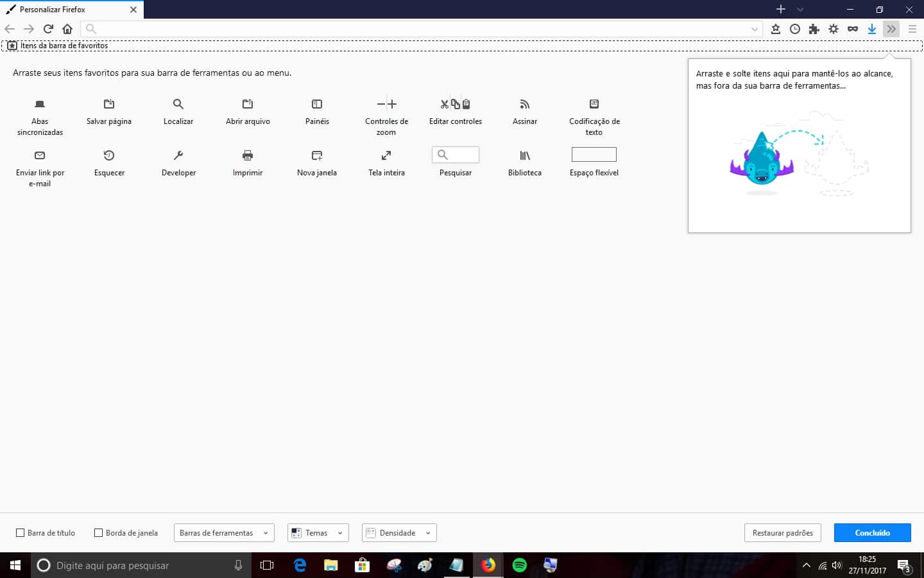Open Microsoft Edge from taskbar

point(300,565)
